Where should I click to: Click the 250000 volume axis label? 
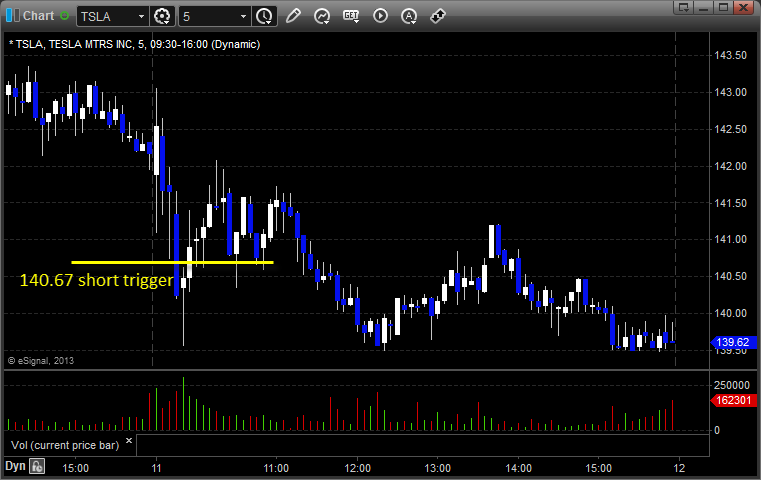(732, 385)
